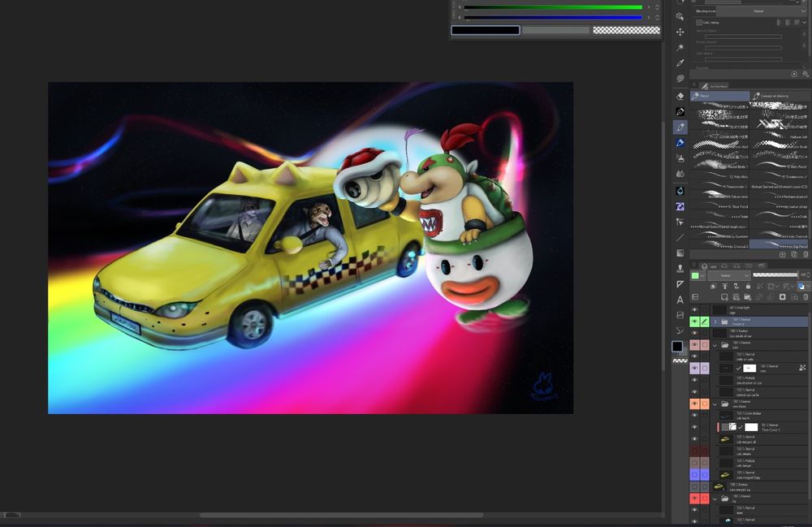The width and height of the screenshot is (812, 527).
Task: Select the Airbrush tool
Action: 680,158
